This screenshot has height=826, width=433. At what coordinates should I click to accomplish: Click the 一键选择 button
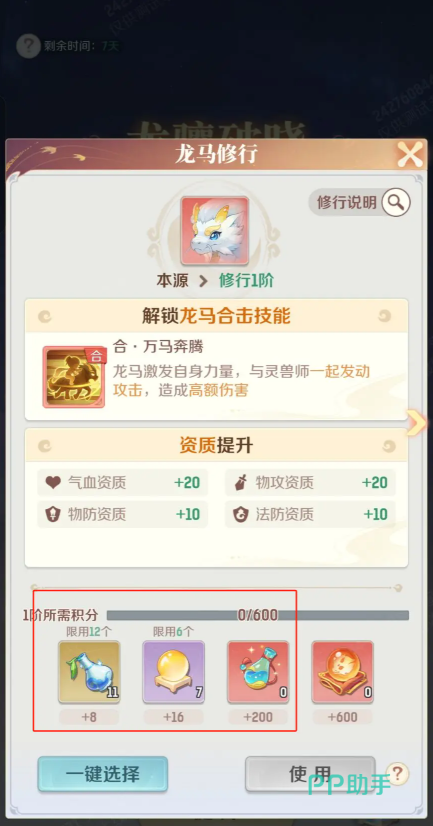[x=103, y=774]
